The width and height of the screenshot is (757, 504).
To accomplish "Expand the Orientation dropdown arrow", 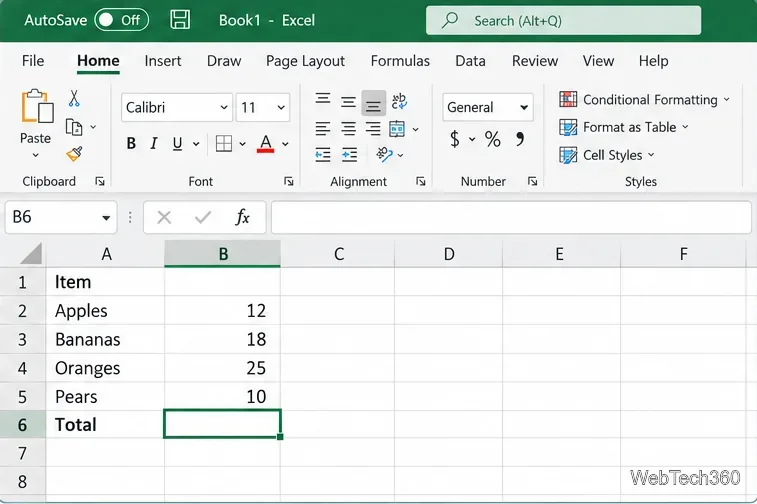I will coord(400,155).
